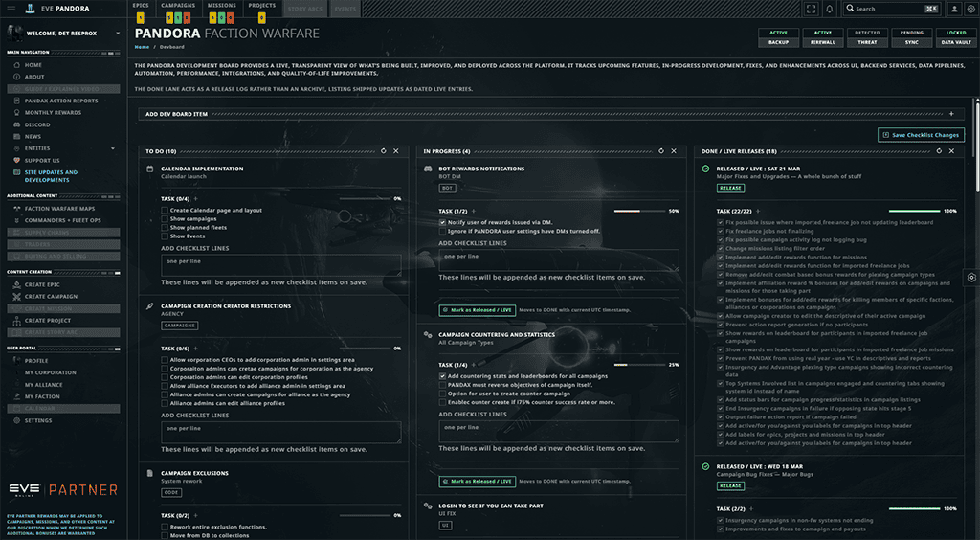The image size is (980, 540).
Task: Open the user account icon in the header
Action: pyautogui.click(x=955, y=9)
